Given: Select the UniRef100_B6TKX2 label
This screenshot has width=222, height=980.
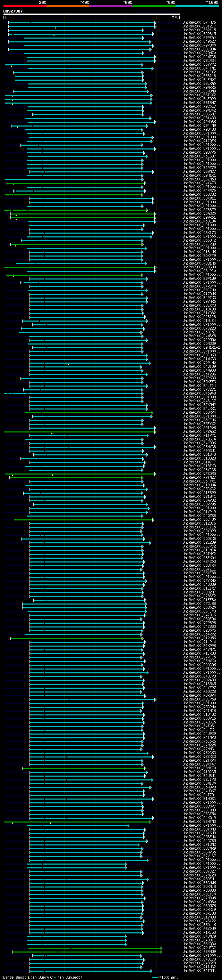Looking at the screenshot, I should click(x=199, y=95).
